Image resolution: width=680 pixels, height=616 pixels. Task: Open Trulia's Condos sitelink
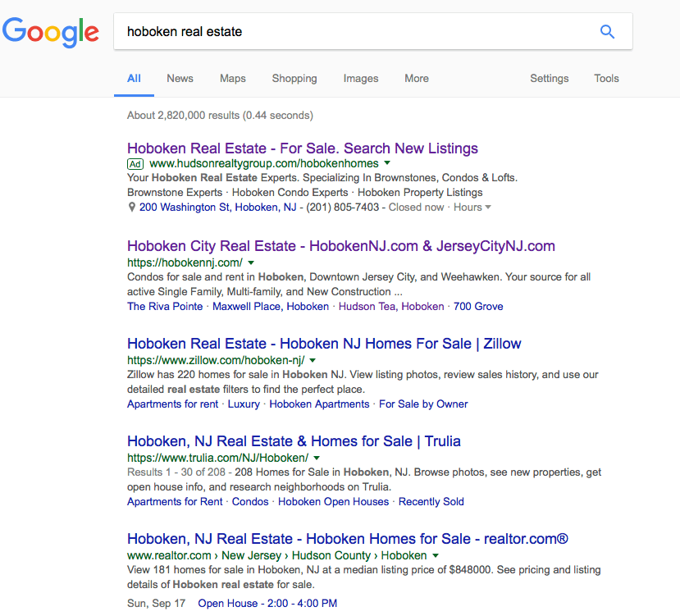(250, 501)
